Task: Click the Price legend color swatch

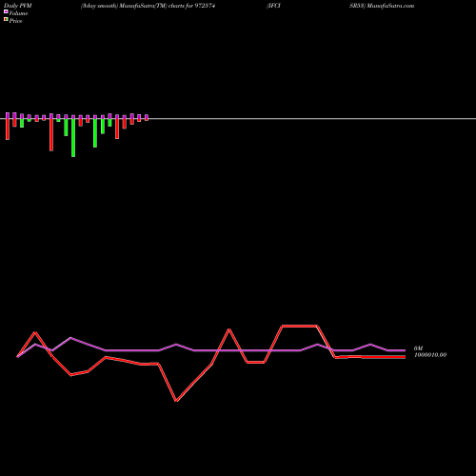Action: click(6, 20)
